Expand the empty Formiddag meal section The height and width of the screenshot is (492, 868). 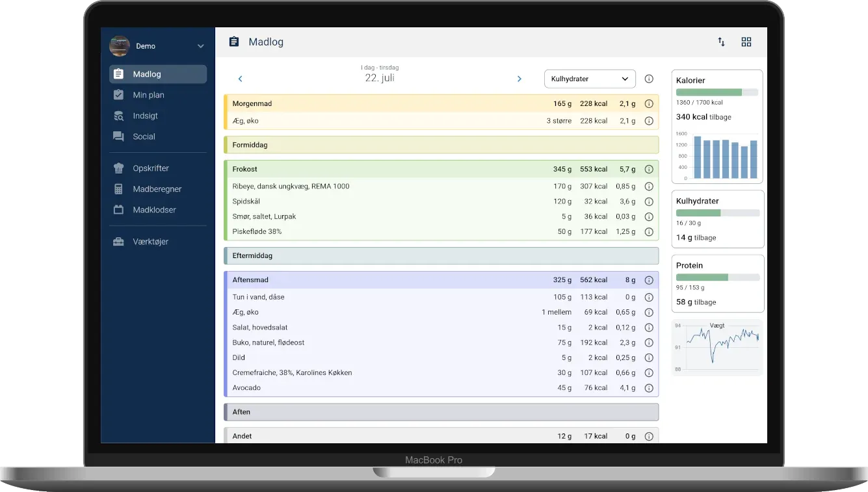(441, 145)
